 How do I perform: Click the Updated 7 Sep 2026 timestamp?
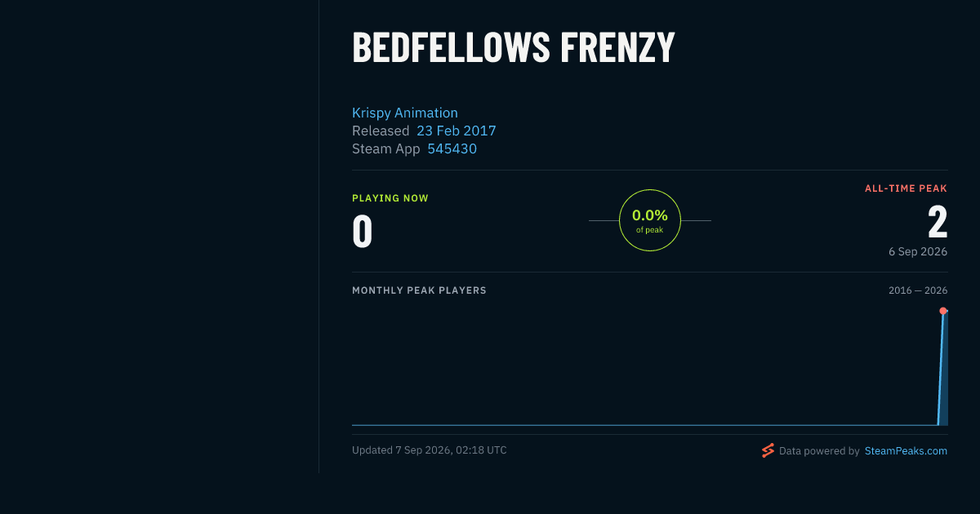430,450
